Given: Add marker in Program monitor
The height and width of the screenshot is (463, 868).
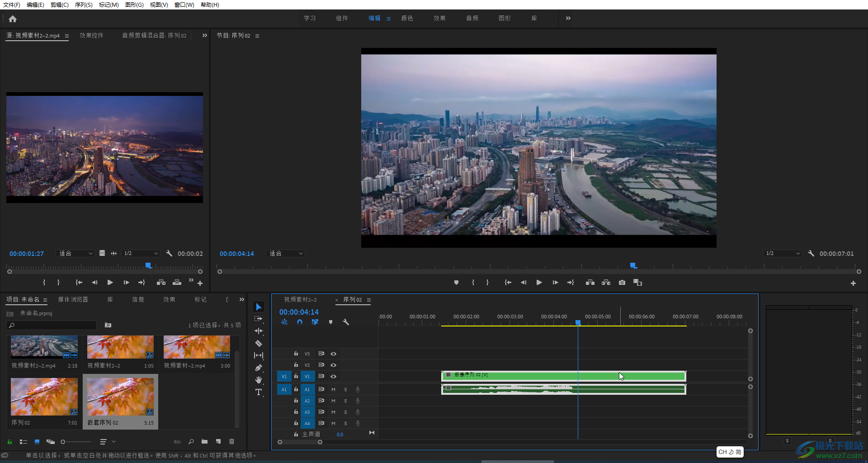Looking at the screenshot, I should click(456, 283).
